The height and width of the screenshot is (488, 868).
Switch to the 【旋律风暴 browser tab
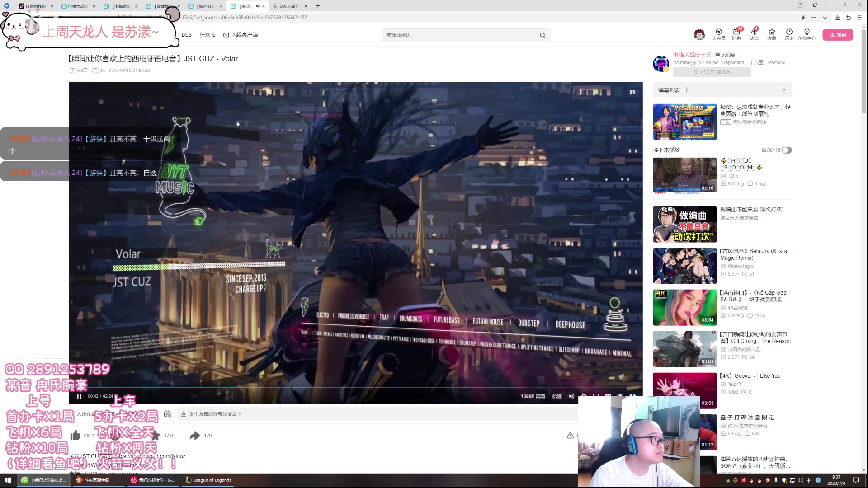[x=163, y=6]
